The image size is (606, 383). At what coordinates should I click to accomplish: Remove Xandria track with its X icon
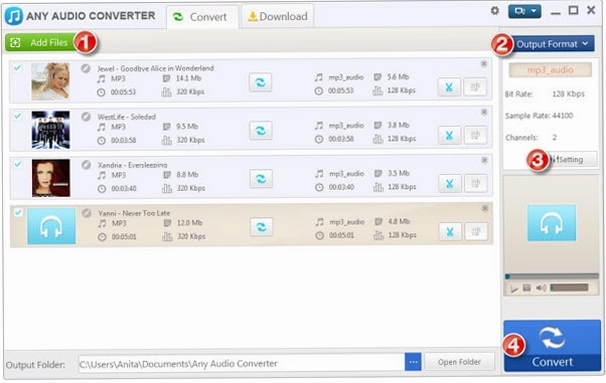pos(485,160)
